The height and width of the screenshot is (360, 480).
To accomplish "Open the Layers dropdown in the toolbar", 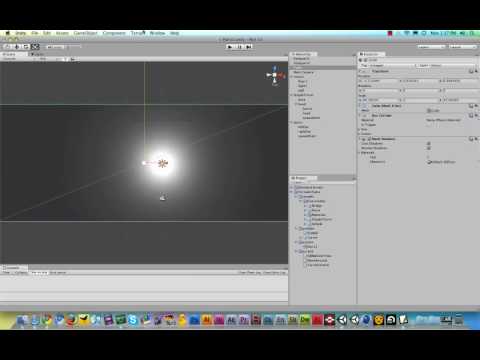I will pyautogui.click(x=431, y=47).
